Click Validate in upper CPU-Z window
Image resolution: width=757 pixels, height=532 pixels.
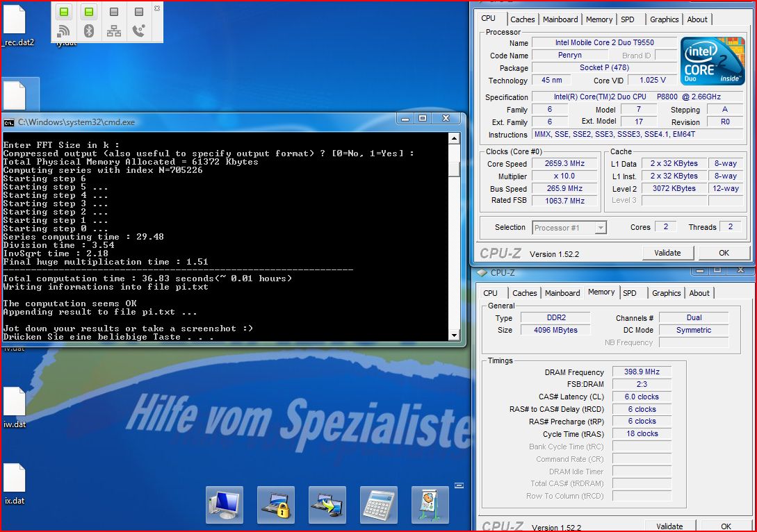coord(668,253)
